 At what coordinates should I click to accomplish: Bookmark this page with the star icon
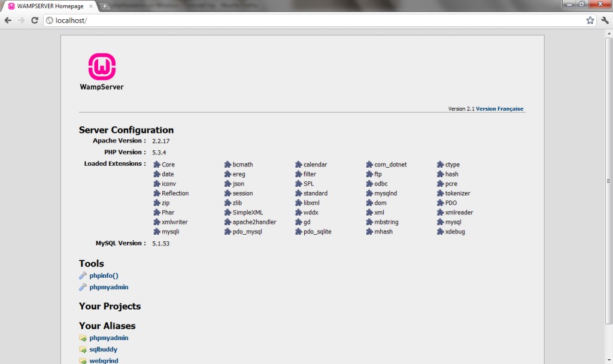590,20
